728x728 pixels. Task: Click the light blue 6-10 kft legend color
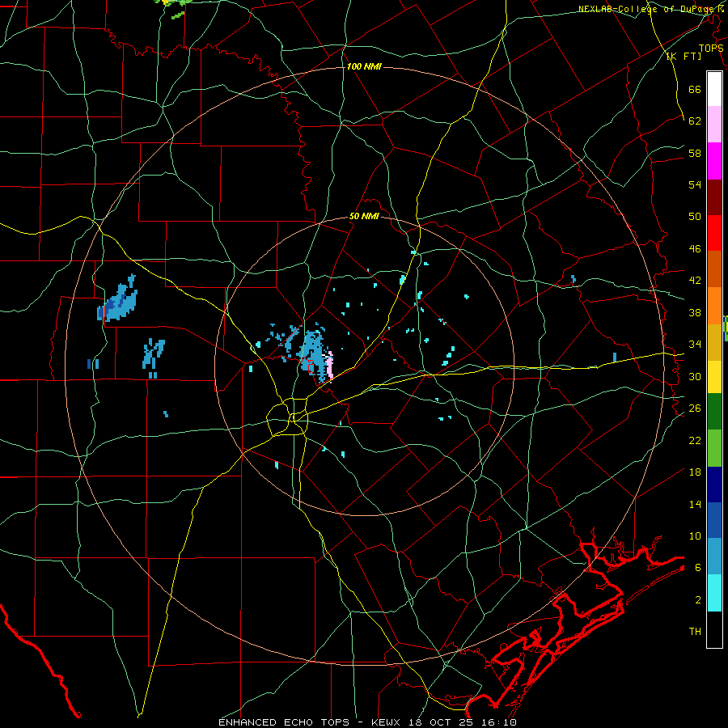pyautogui.click(x=714, y=557)
